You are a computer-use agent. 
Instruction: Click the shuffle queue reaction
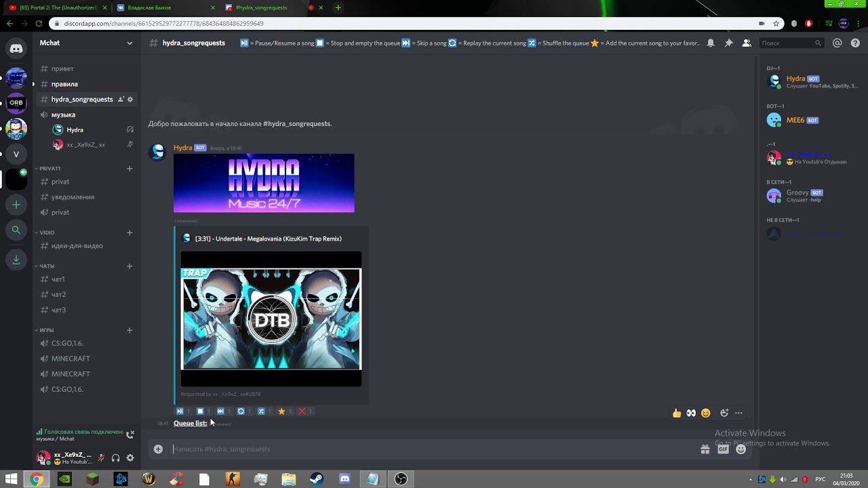261,411
